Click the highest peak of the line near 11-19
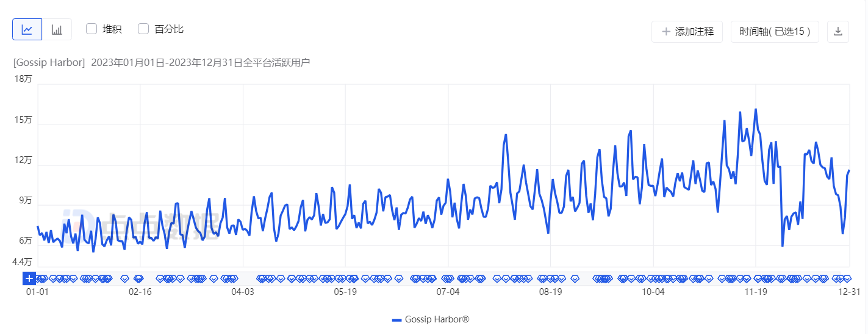868x334 pixels. click(x=756, y=110)
